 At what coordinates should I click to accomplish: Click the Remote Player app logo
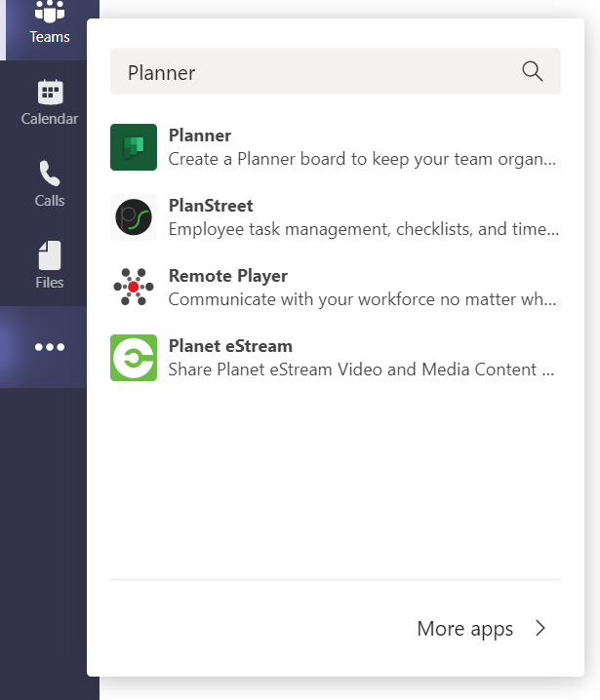(x=134, y=287)
